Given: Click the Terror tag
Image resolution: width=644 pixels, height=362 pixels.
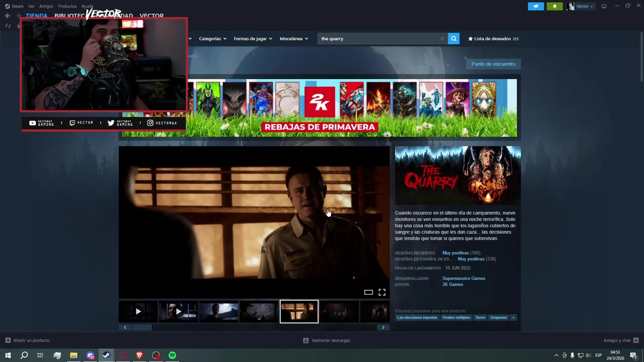Looking at the screenshot, I should 480,318.
